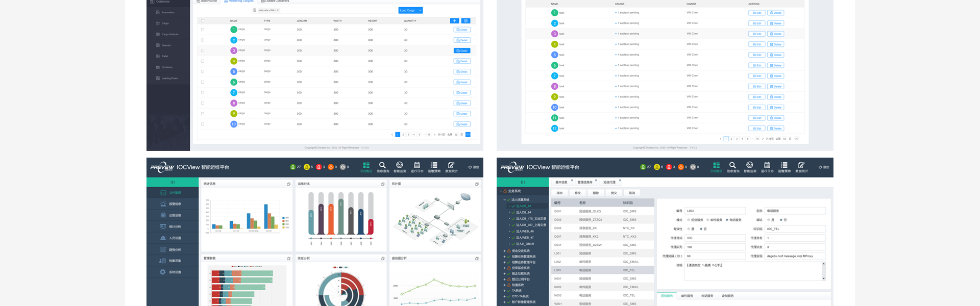
Task: Maximize the 统计信息 dashboard panel
Action: [288, 184]
